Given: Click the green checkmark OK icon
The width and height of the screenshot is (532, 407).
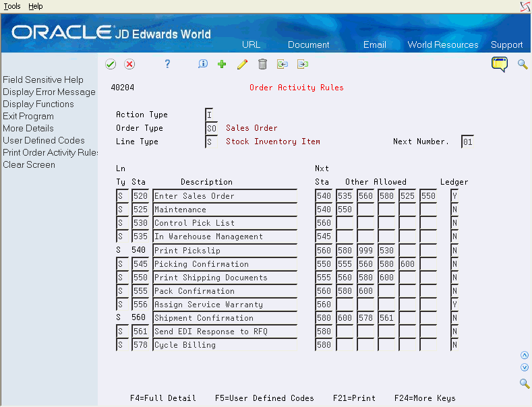Looking at the screenshot, I should 111,64.
